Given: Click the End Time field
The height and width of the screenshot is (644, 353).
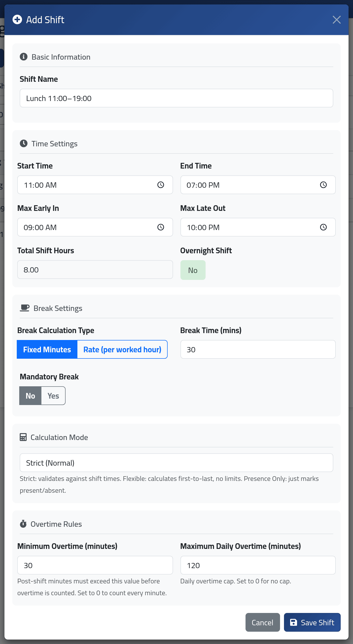Looking at the screenshot, I should pyautogui.click(x=258, y=185).
